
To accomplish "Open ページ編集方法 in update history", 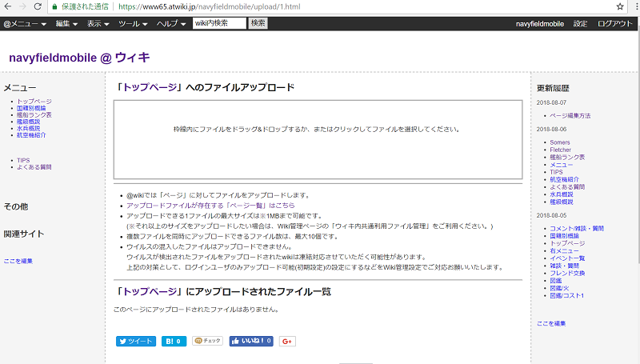I will tap(570, 115).
